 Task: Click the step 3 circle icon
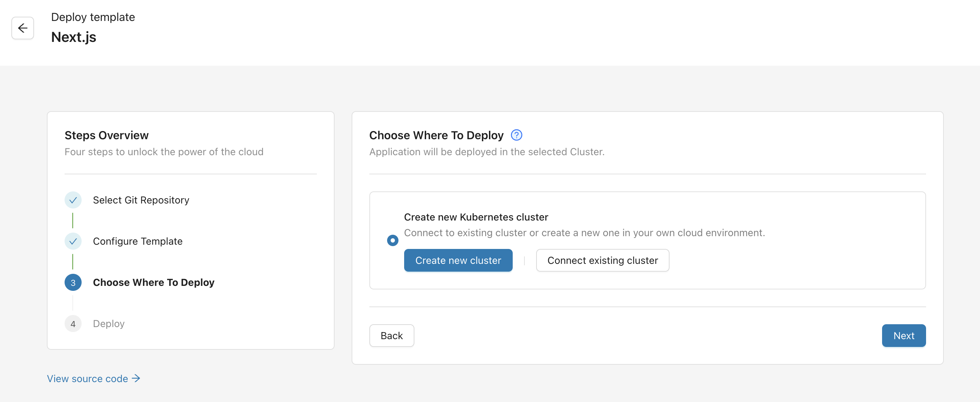click(x=73, y=282)
